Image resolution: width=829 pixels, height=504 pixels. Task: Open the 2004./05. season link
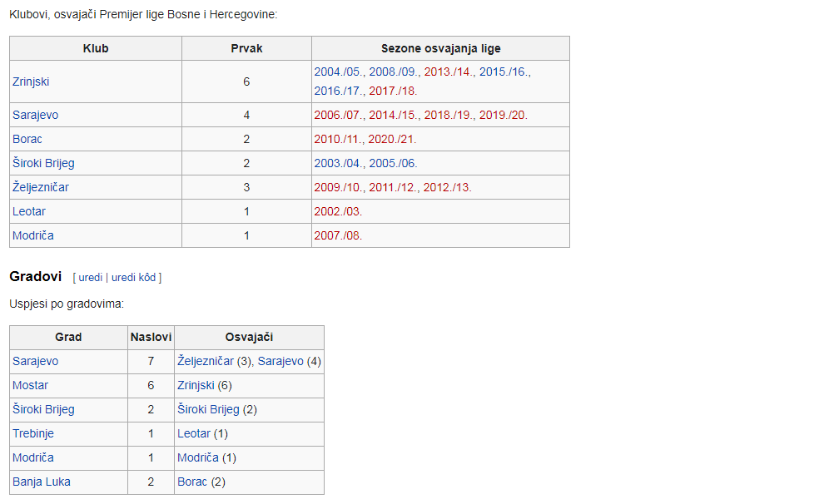[339, 72]
